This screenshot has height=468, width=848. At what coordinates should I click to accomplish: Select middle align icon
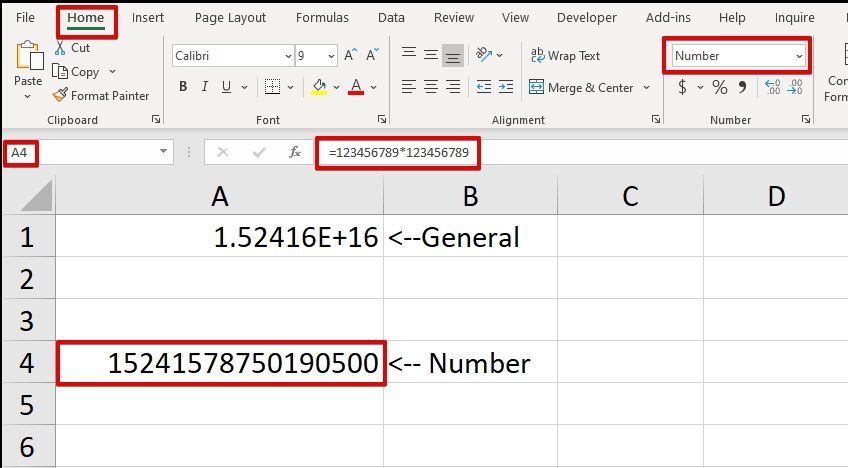431,55
